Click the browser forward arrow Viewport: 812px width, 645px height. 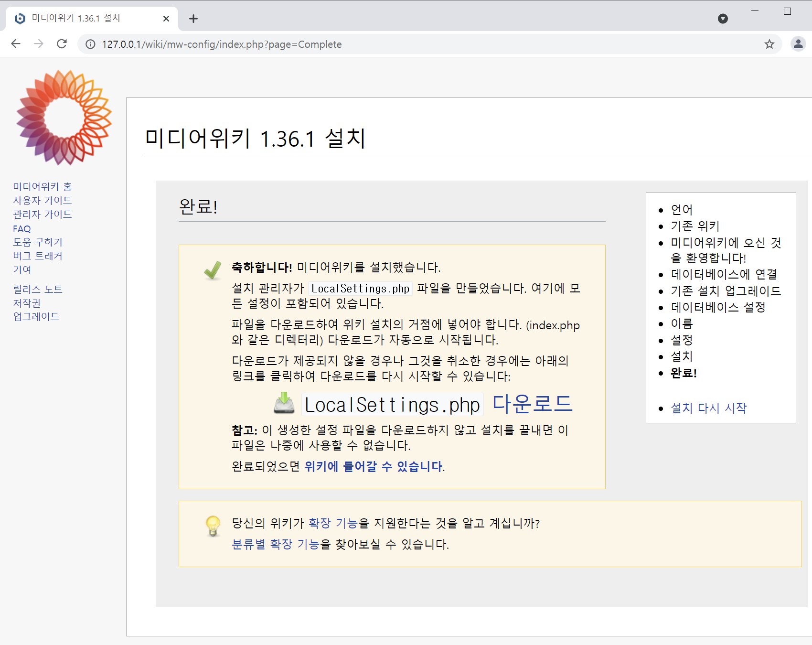click(39, 44)
